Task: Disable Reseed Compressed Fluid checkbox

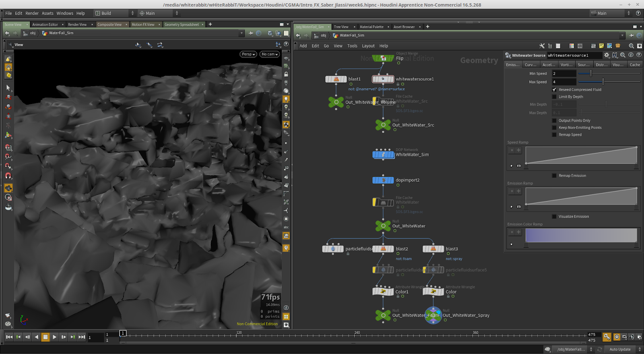Action: 554,90
